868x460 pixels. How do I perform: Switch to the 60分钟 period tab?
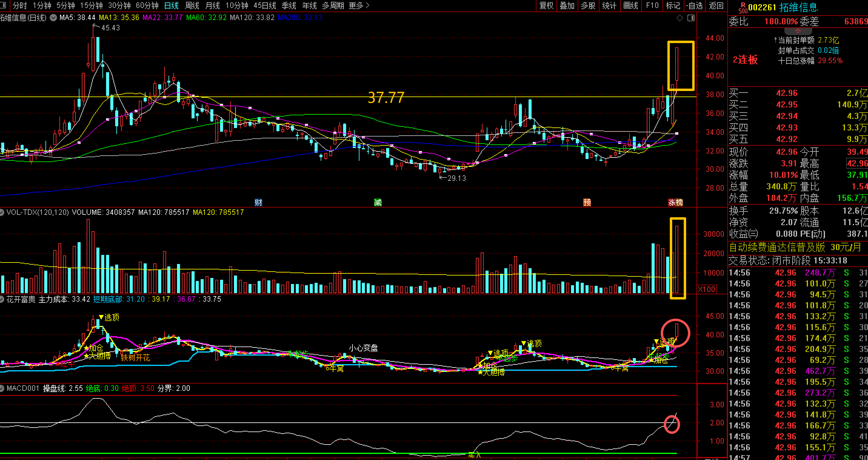147,5
